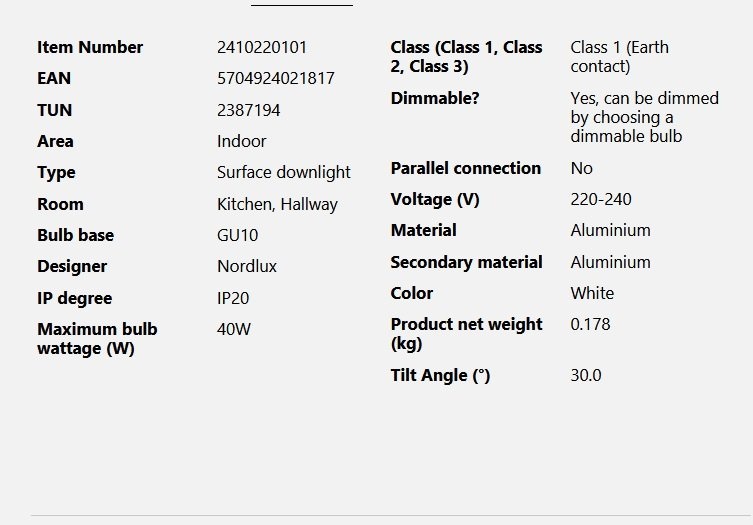
Task: Click the 0.178 net weight value
Action: pyautogui.click(x=590, y=324)
